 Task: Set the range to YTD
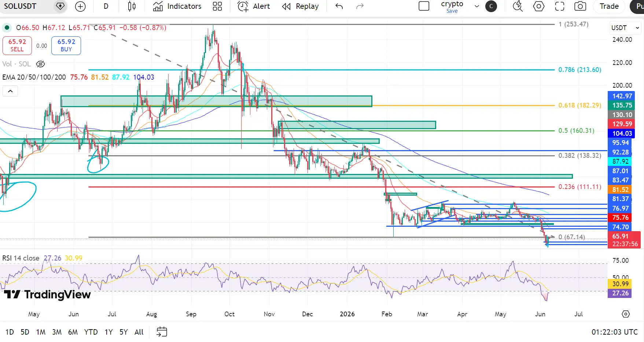pyautogui.click(x=91, y=332)
